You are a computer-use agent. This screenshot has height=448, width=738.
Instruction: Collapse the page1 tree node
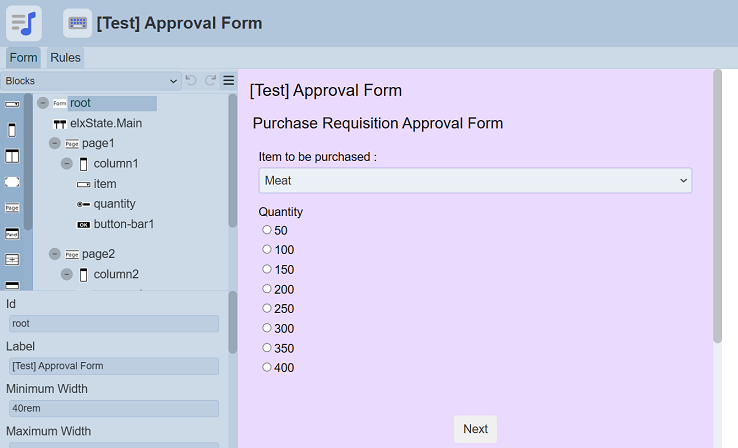[x=54, y=143]
